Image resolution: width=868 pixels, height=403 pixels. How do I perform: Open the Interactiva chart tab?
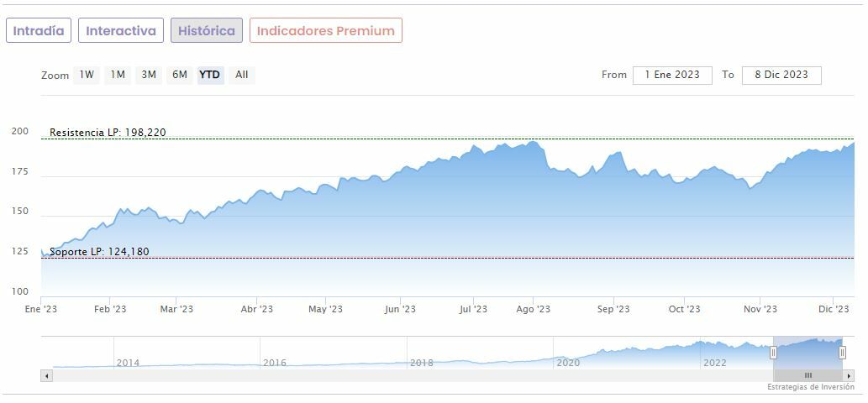(x=121, y=31)
